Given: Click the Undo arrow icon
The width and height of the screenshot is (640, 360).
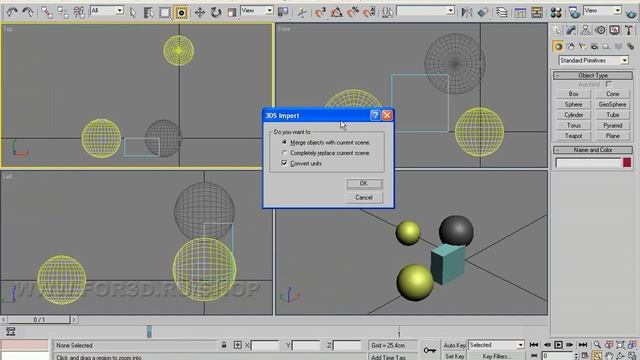Looking at the screenshot, I should click(x=11, y=12).
